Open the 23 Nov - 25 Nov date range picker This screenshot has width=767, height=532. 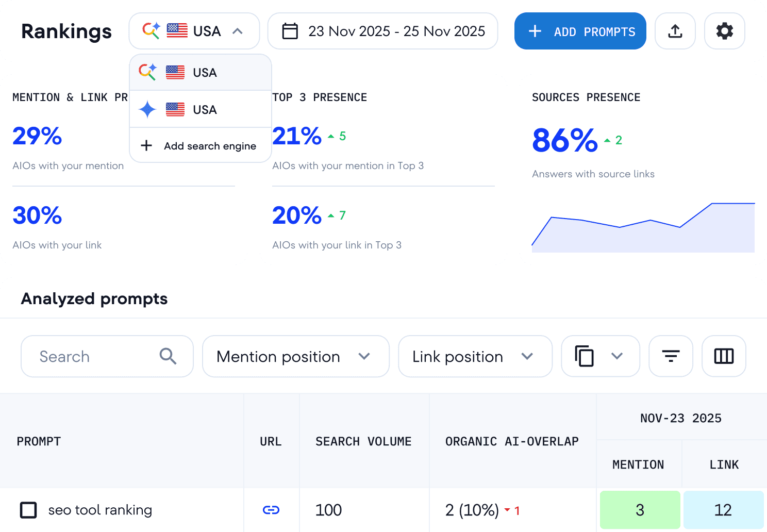tap(382, 31)
